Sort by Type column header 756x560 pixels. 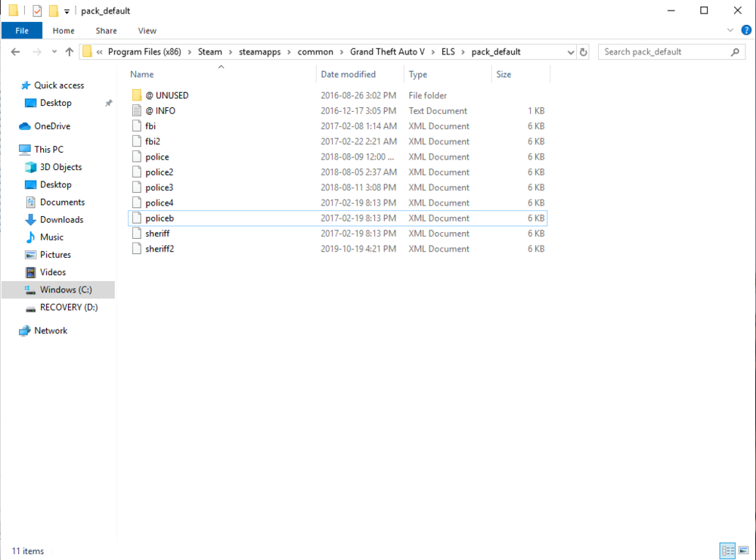(417, 74)
